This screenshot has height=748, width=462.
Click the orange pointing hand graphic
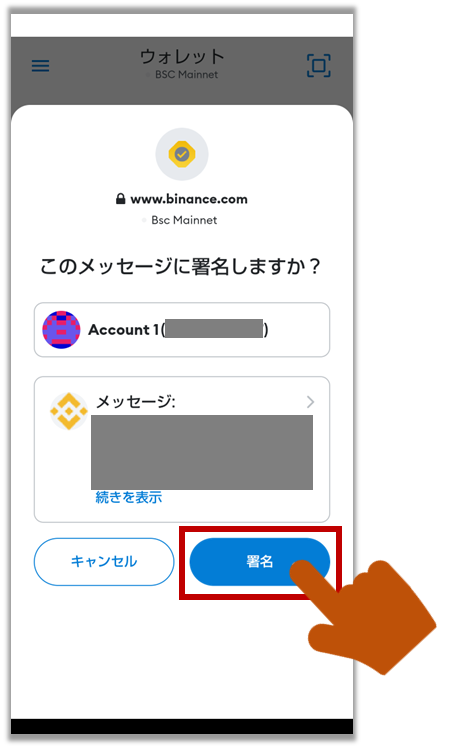(x=363, y=616)
